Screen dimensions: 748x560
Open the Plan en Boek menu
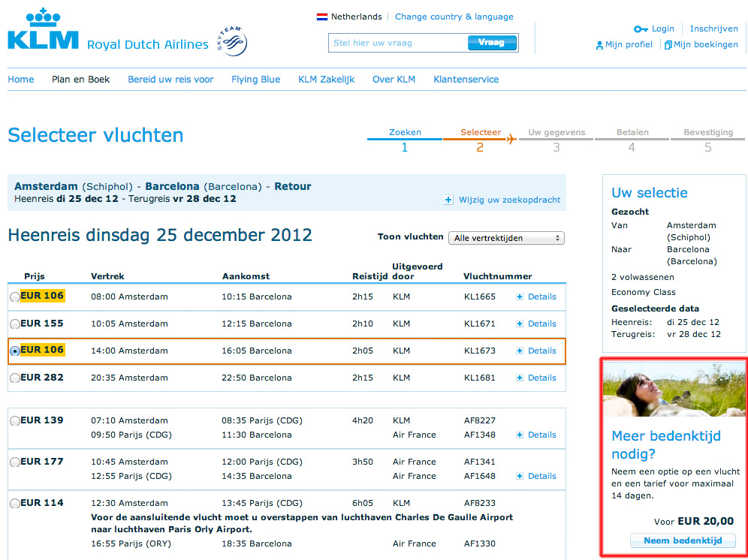click(80, 80)
